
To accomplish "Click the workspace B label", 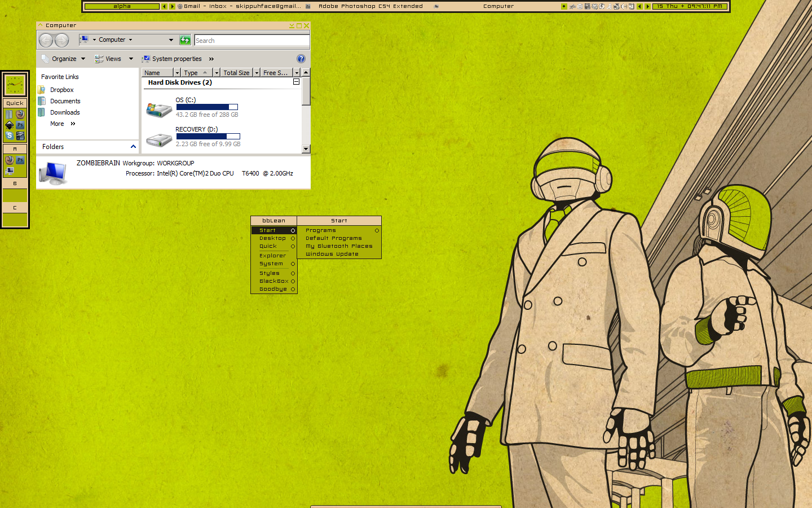I will [x=15, y=183].
